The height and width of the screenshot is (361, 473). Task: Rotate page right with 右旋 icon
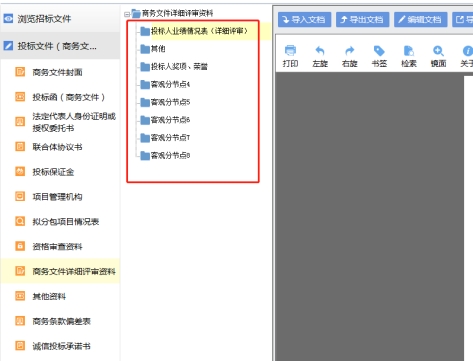coord(349,51)
